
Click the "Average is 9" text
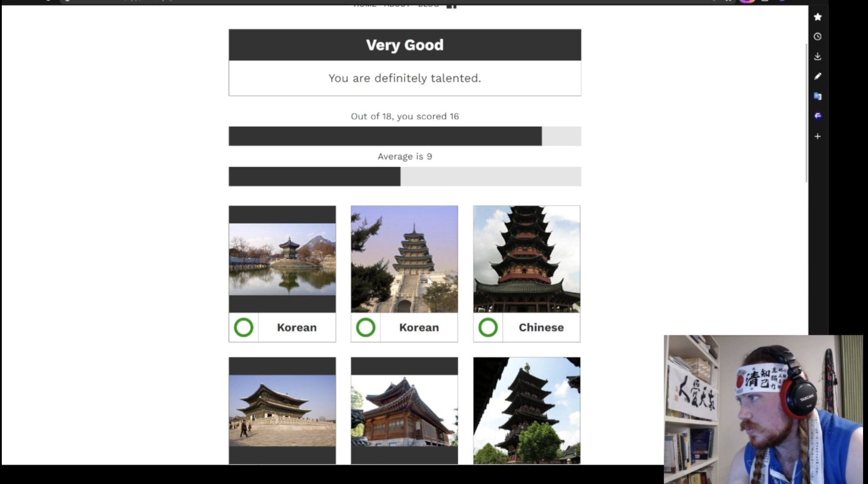405,157
